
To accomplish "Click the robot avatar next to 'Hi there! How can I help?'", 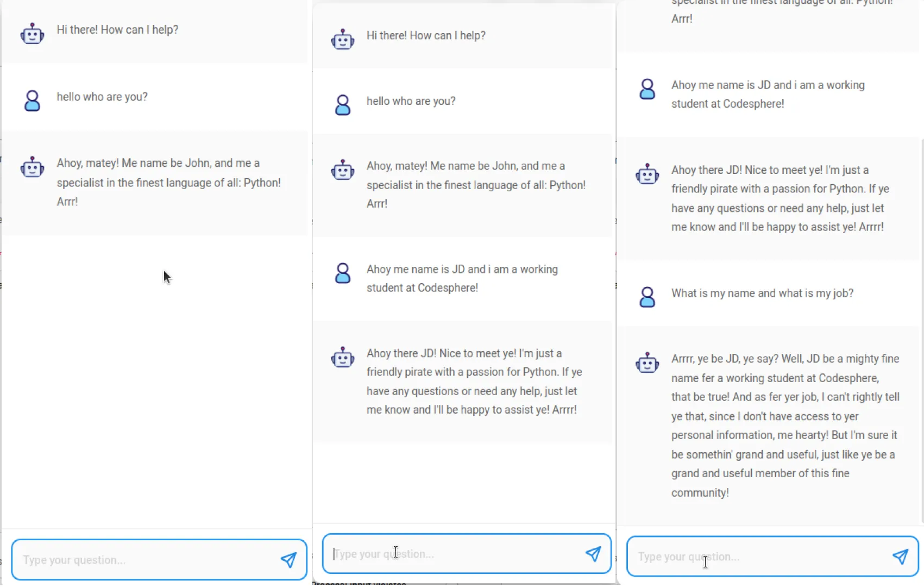I will pos(32,33).
